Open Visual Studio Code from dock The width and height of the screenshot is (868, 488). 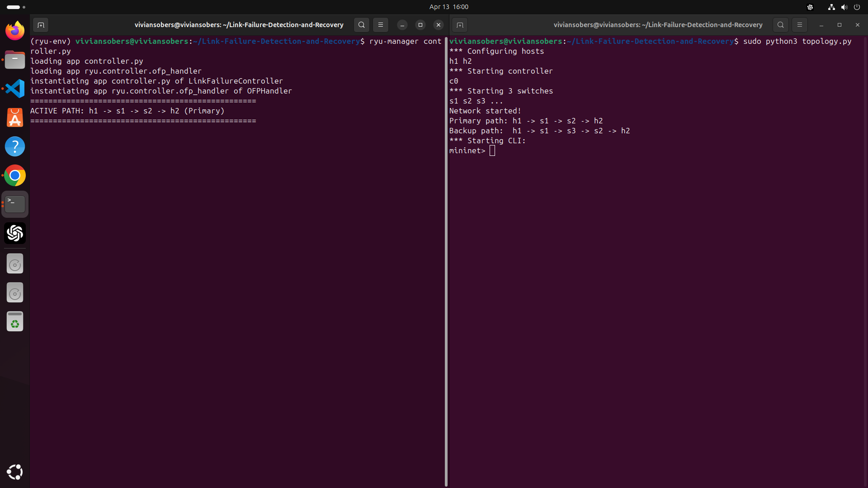tap(15, 89)
